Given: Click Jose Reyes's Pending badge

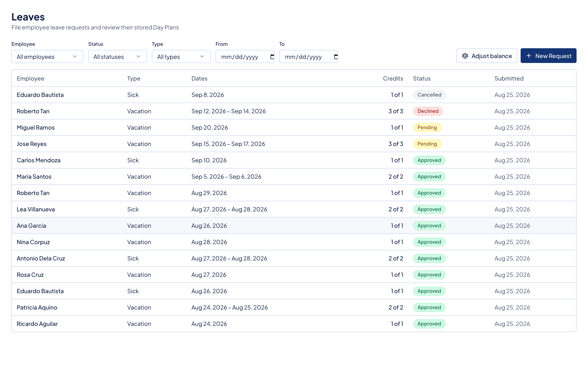Looking at the screenshot, I should [427, 144].
